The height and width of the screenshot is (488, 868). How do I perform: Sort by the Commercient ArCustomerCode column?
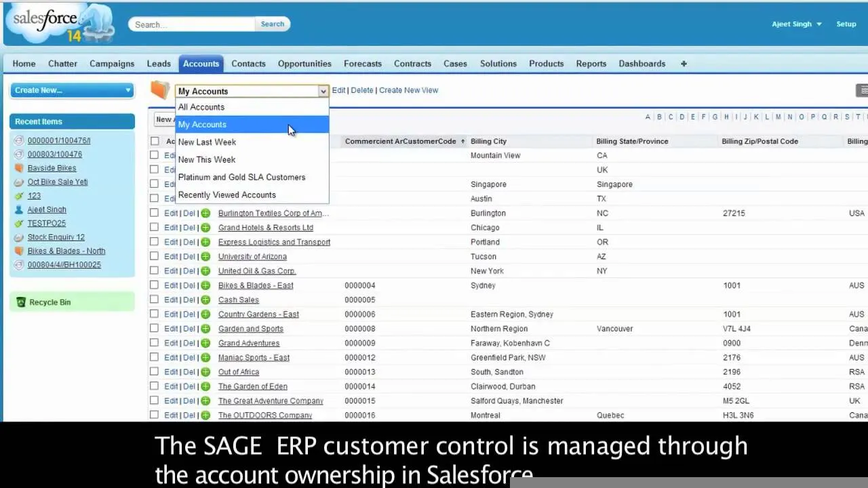(x=400, y=142)
